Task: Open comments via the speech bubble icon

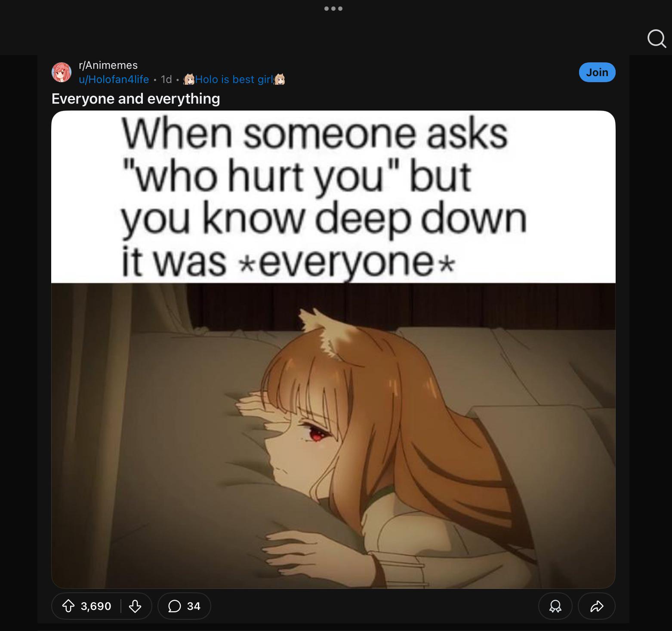Action: point(174,606)
